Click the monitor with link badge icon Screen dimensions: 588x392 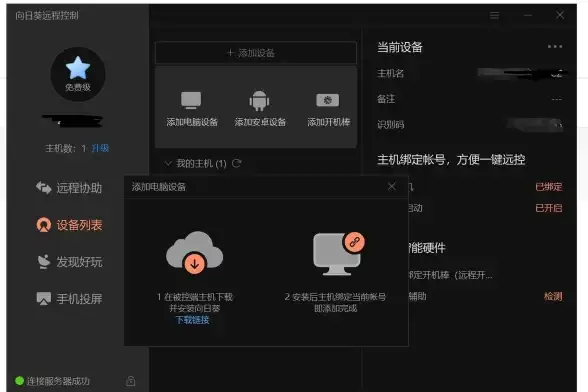[339, 254]
